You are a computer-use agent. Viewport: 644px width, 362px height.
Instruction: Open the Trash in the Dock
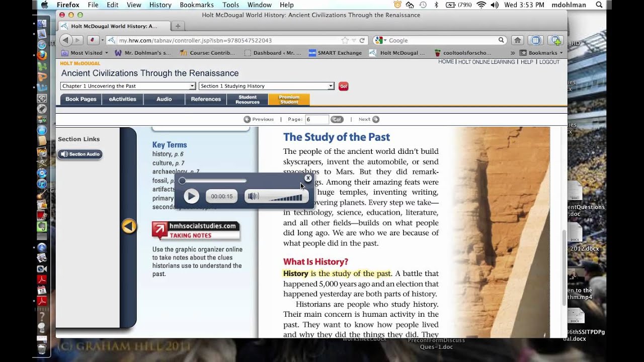(x=42, y=348)
